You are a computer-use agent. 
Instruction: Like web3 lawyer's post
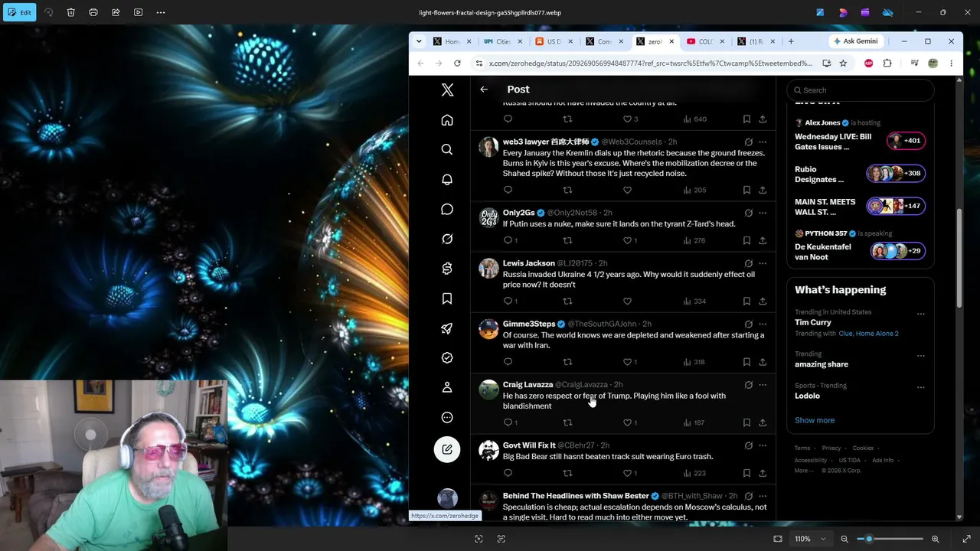click(627, 190)
